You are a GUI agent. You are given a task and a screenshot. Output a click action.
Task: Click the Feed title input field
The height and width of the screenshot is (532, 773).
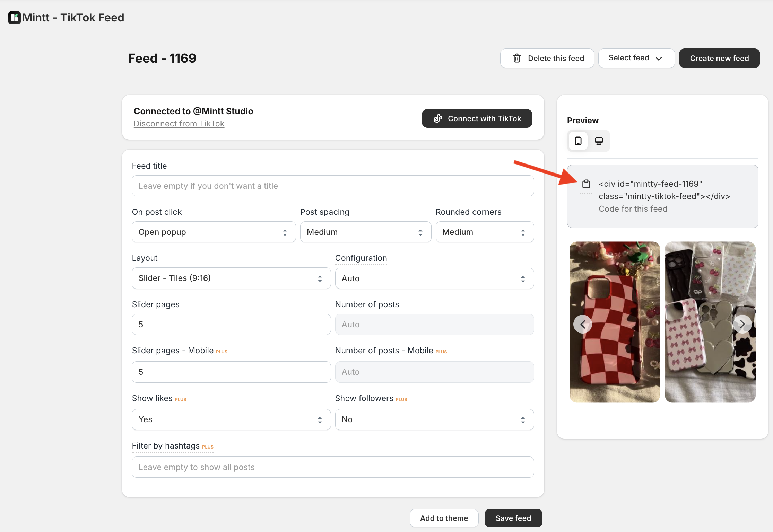coord(332,186)
